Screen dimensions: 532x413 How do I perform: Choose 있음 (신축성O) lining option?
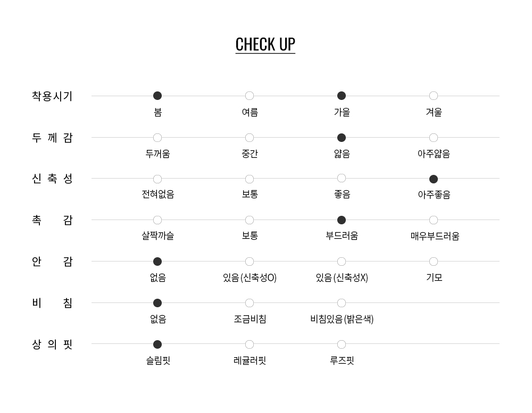pos(250,262)
